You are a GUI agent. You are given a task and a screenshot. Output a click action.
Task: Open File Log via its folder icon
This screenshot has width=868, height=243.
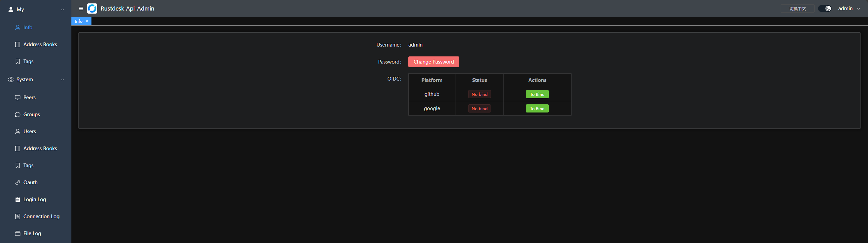coord(18,233)
